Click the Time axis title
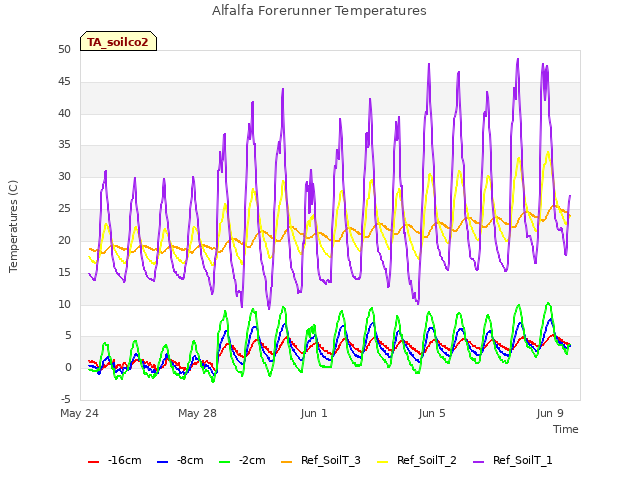 [566, 429]
